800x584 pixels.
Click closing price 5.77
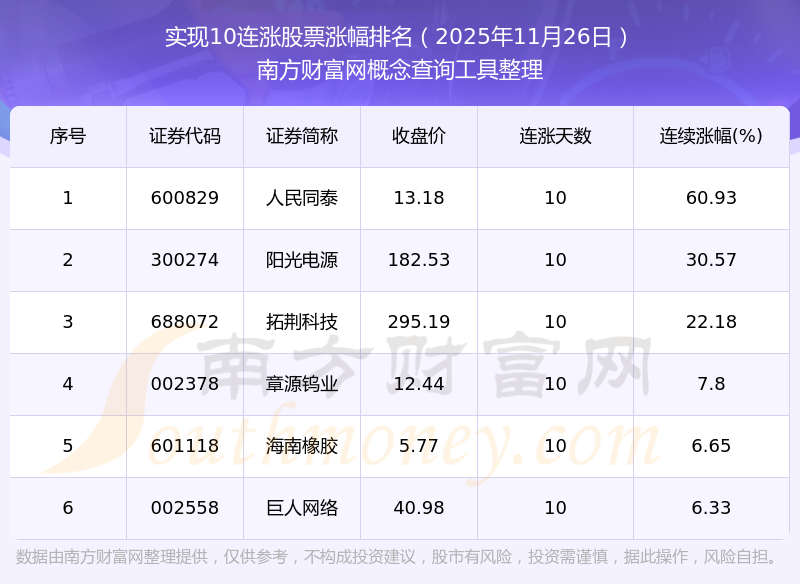click(419, 446)
